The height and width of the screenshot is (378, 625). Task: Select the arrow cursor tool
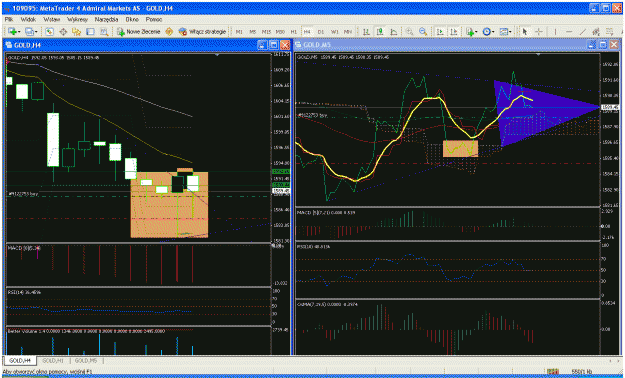coord(525,32)
